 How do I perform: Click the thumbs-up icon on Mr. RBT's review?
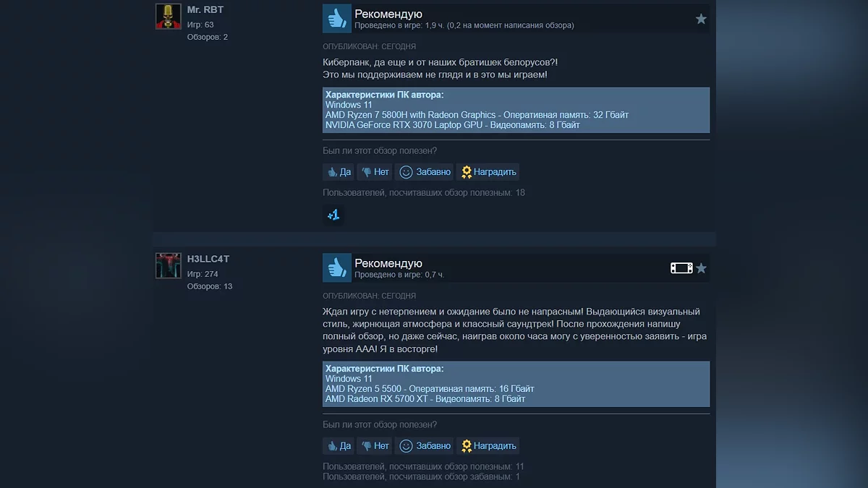[336, 19]
